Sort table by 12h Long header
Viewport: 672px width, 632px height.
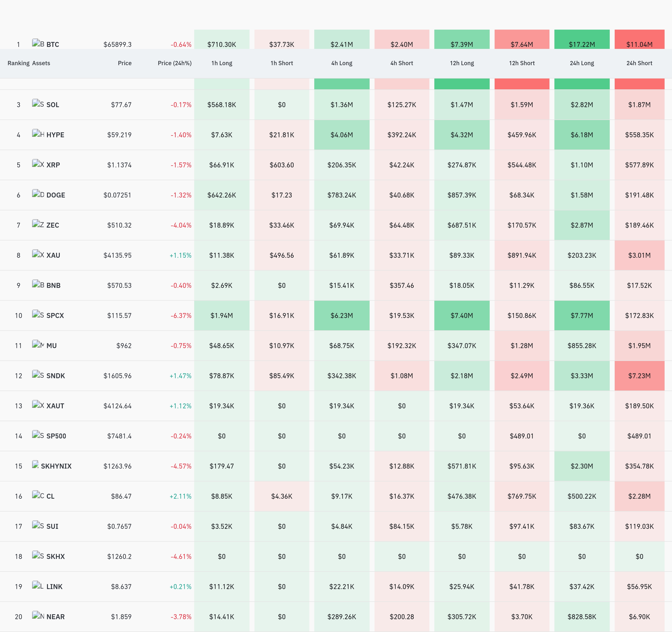462,63
